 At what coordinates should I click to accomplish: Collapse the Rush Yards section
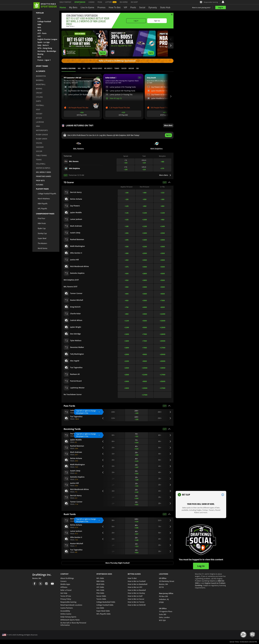pos(169,514)
